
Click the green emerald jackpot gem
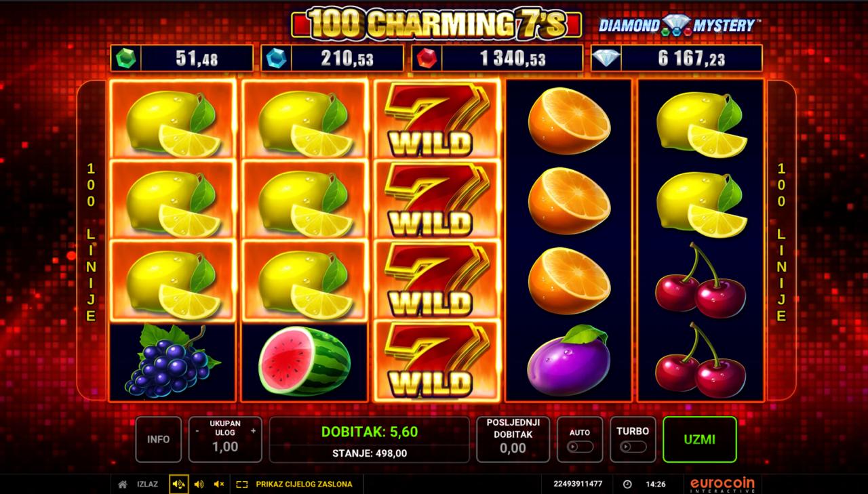[x=125, y=58]
